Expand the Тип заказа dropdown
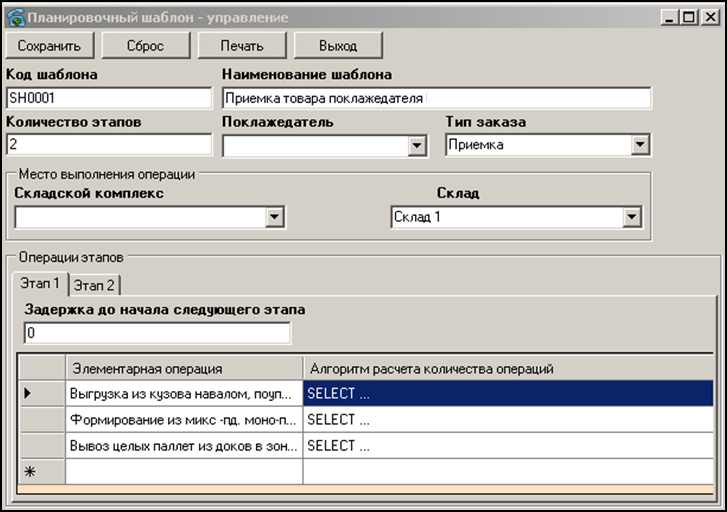 (x=640, y=146)
